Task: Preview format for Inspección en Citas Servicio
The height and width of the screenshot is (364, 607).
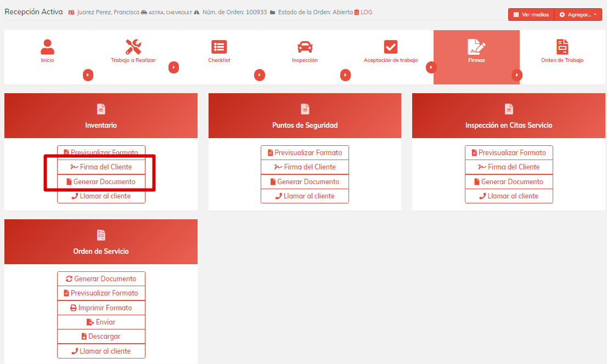Action: tap(508, 153)
